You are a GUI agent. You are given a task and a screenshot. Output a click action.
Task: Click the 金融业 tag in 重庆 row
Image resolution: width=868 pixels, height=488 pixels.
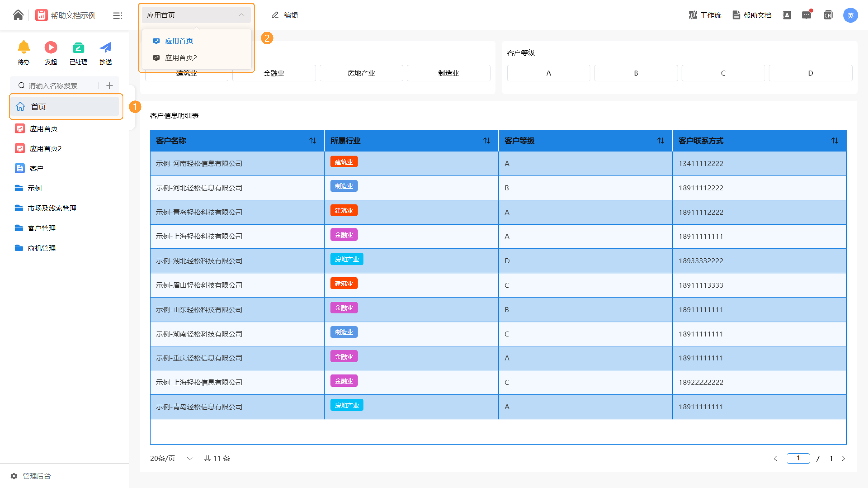344,357
